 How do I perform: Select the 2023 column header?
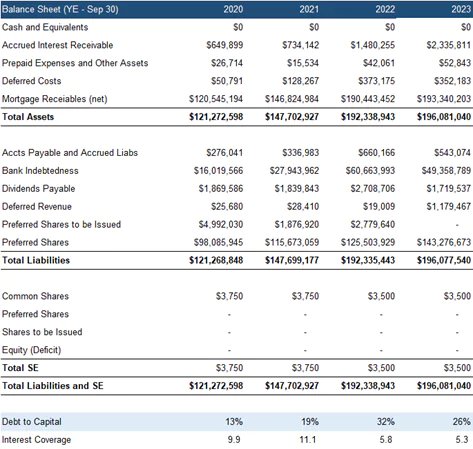pos(461,9)
